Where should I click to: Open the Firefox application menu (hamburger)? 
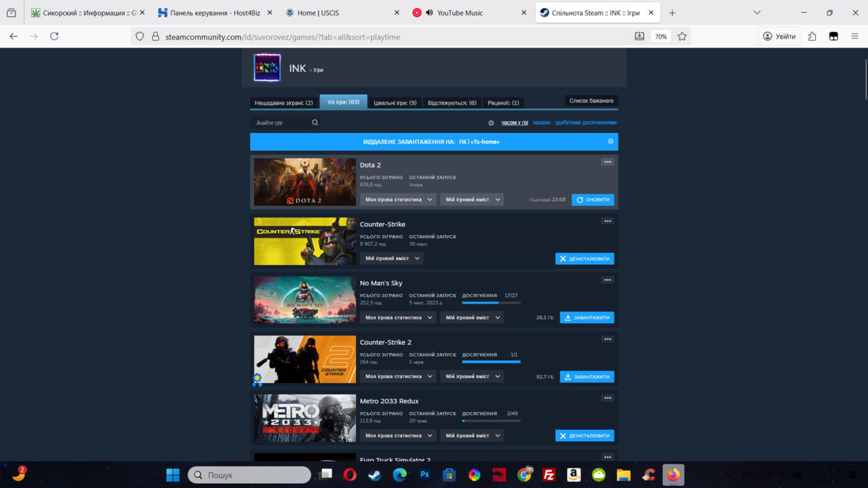pyautogui.click(x=854, y=37)
